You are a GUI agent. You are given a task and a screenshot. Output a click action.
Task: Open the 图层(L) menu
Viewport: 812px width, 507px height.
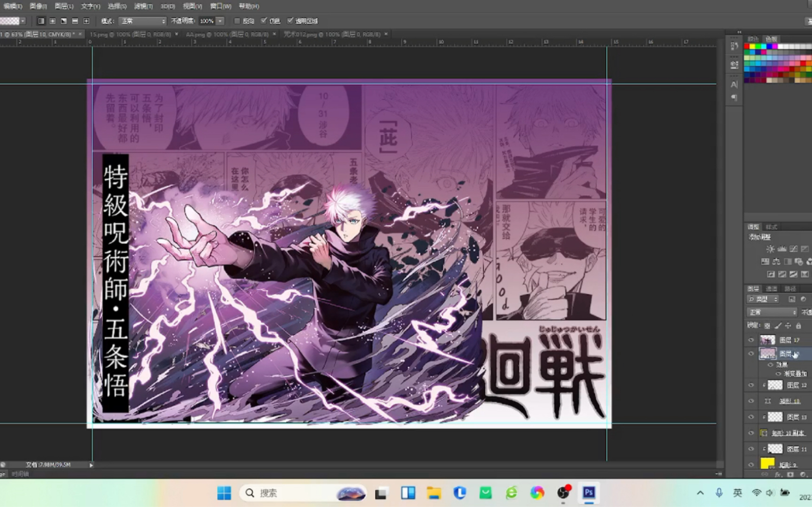(64, 6)
